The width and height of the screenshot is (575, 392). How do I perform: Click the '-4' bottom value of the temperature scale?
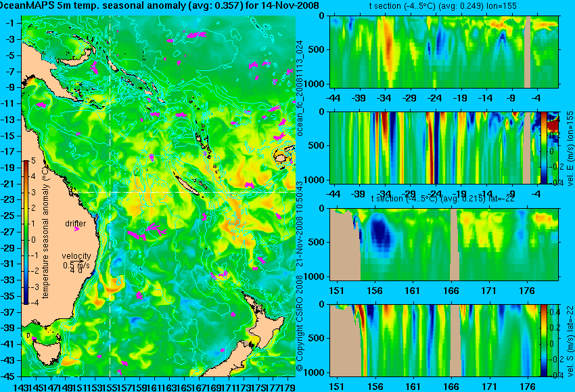coord(33,303)
